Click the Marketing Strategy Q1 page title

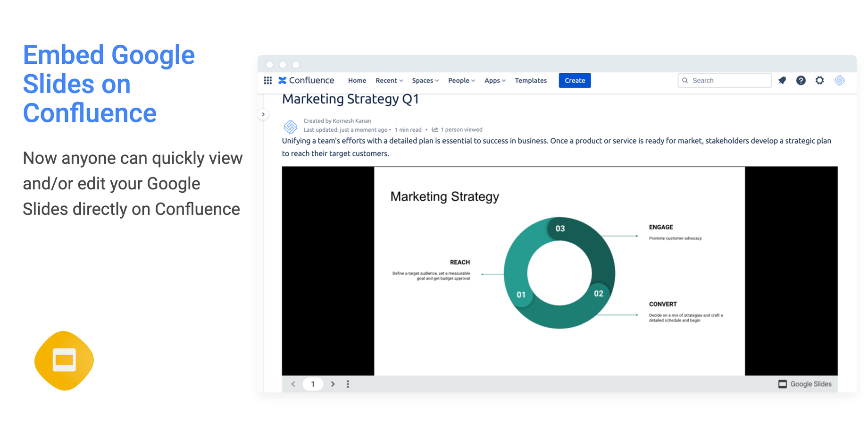pyautogui.click(x=351, y=99)
